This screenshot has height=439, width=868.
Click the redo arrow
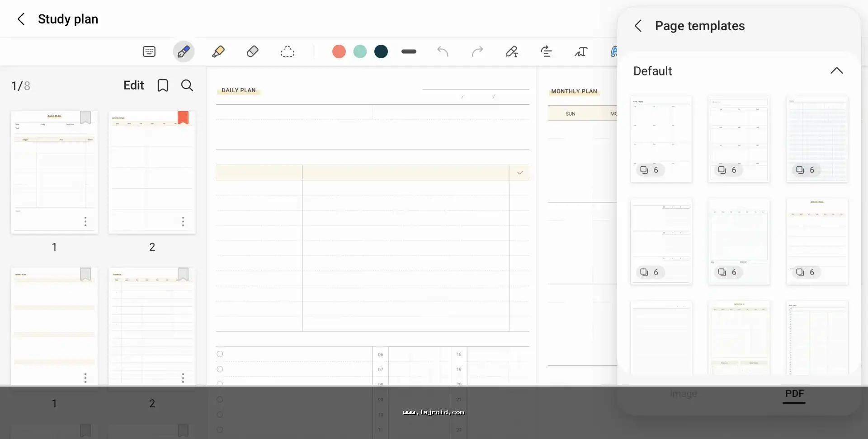pos(477,51)
